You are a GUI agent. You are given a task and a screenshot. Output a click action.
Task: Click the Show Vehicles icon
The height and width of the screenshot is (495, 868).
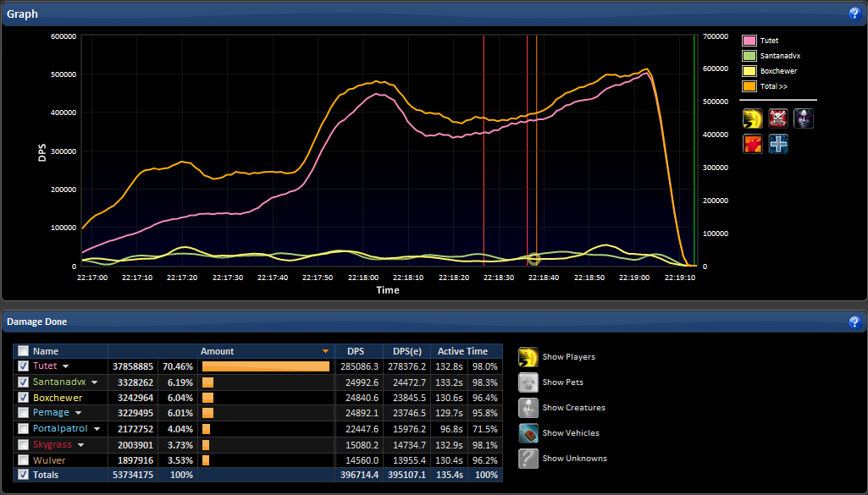[528, 433]
